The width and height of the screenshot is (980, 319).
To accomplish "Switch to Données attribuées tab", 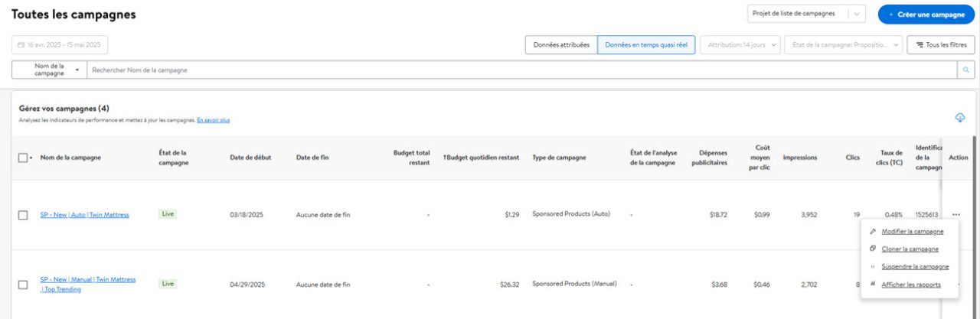I will (561, 45).
